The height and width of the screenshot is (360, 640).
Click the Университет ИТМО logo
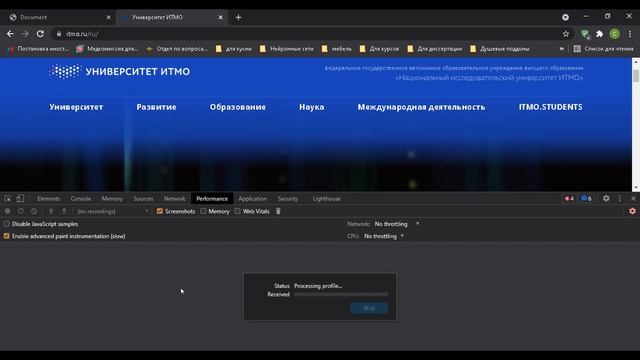pos(120,71)
